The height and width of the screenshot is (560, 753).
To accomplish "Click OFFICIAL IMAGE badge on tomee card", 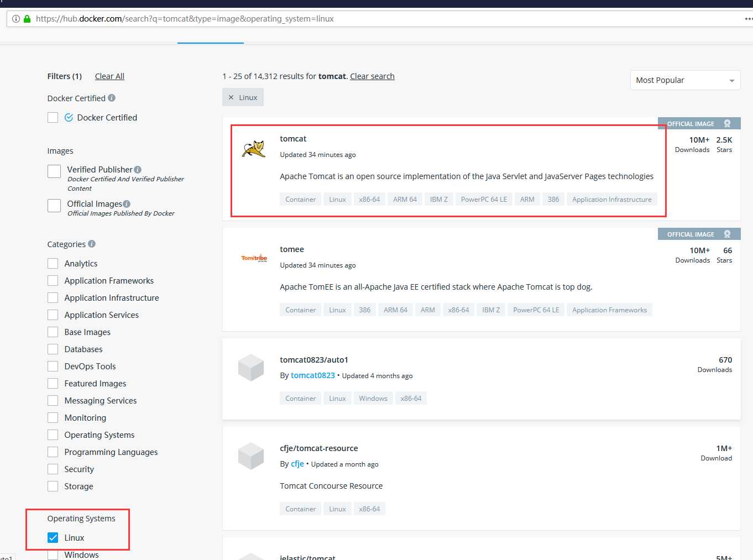I will point(699,234).
